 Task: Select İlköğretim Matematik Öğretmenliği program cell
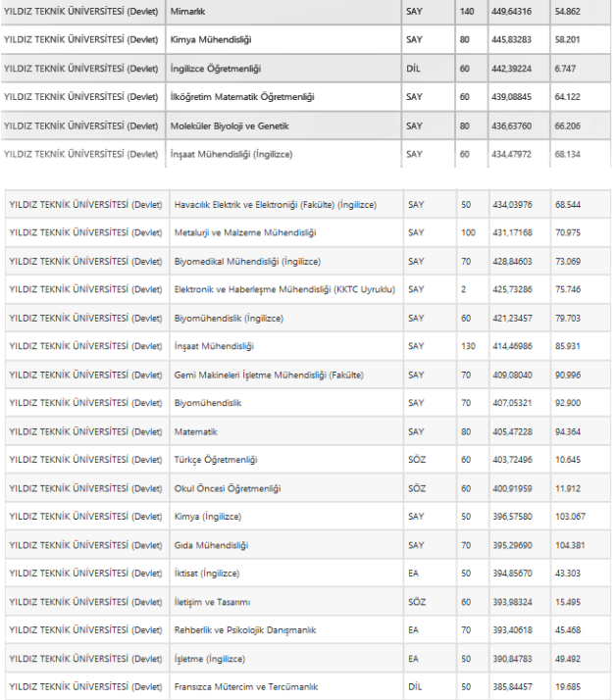tap(241, 97)
